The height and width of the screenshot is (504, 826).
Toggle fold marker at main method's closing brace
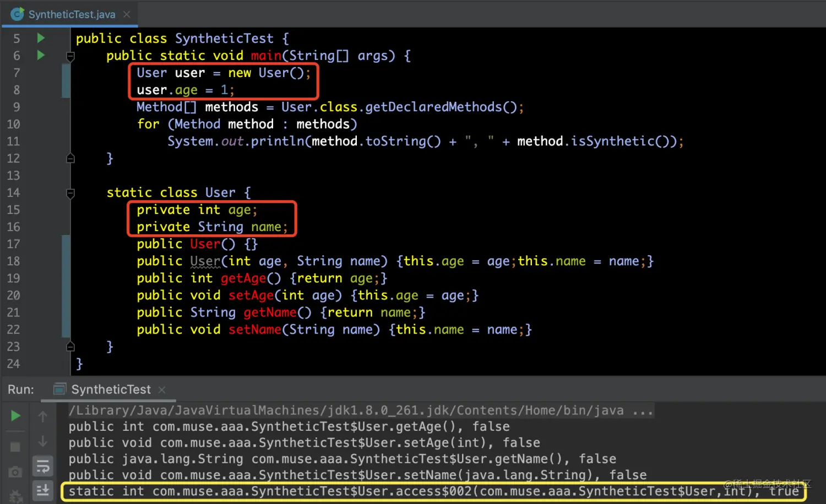[x=70, y=158]
